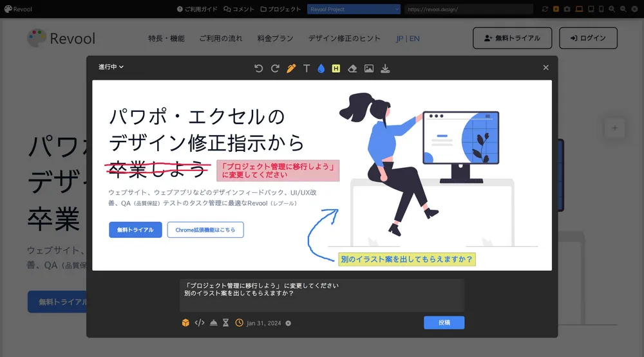Click the 特長・機能 nav link

pos(166,39)
